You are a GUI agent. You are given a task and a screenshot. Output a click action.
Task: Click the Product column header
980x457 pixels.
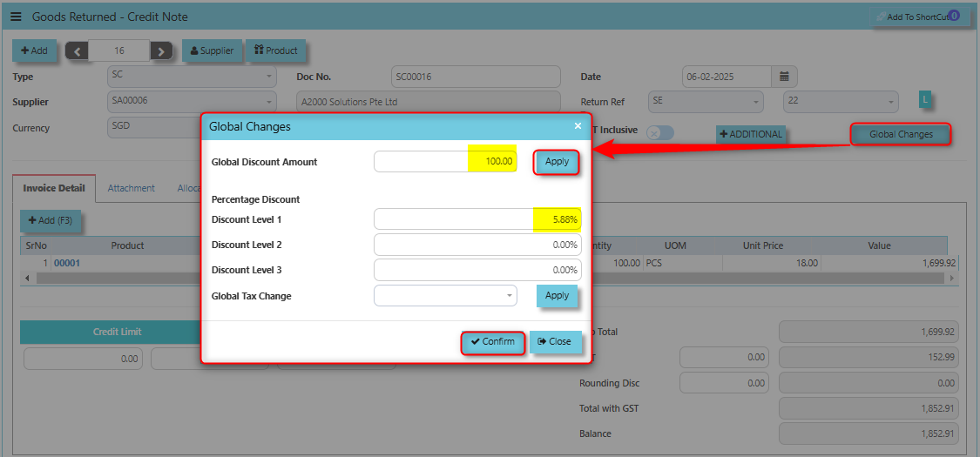coord(127,245)
